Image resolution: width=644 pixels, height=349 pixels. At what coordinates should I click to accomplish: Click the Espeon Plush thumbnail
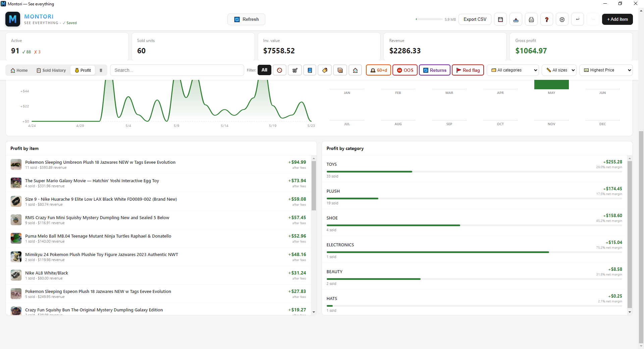[x=16, y=294]
